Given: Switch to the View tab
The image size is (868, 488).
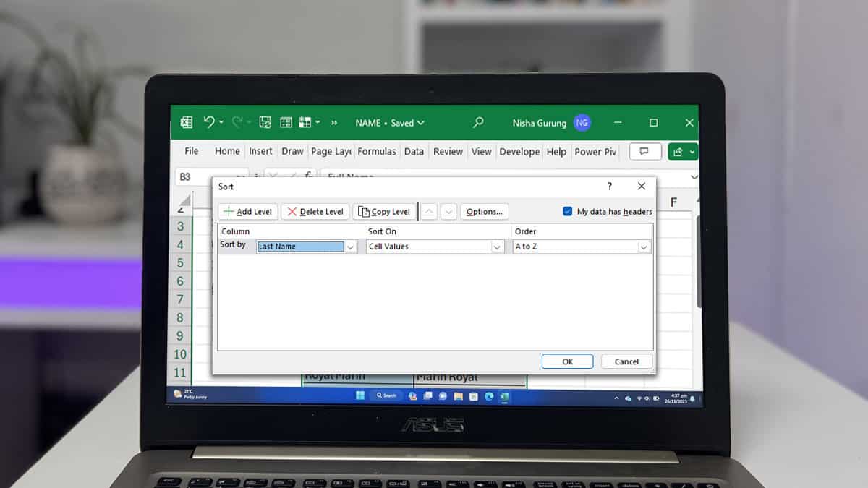Looking at the screenshot, I should coord(481,151).
